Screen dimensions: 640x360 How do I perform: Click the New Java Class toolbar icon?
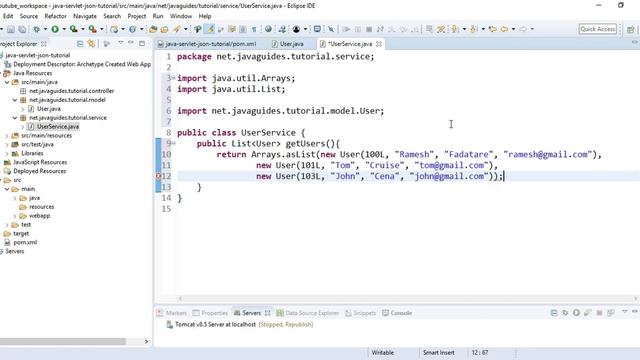pos(133,29)
